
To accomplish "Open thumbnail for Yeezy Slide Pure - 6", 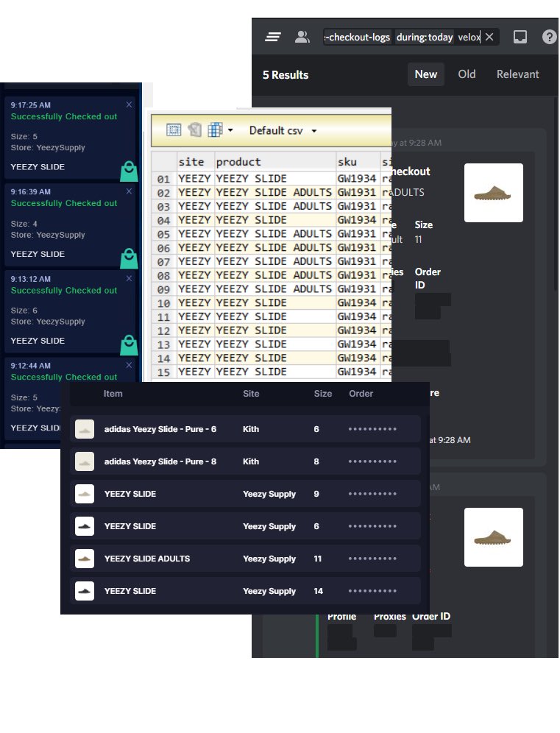I will (x=85, y=429).
